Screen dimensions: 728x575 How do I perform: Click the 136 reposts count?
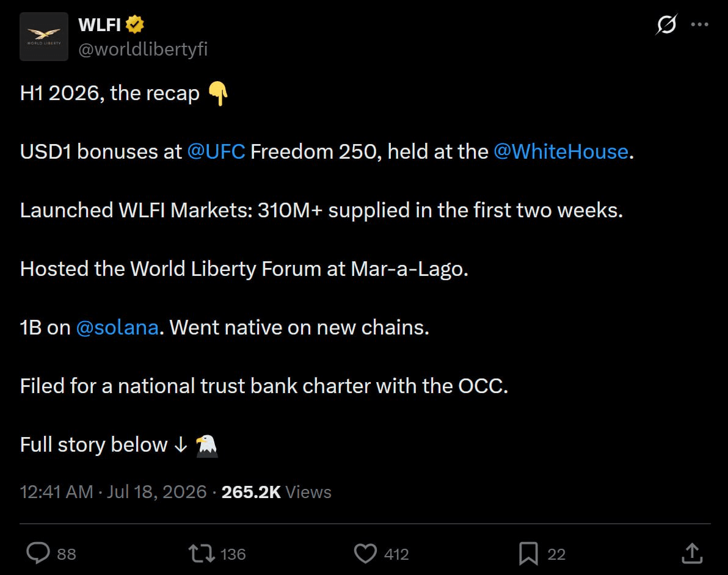(x=233, y=554)
